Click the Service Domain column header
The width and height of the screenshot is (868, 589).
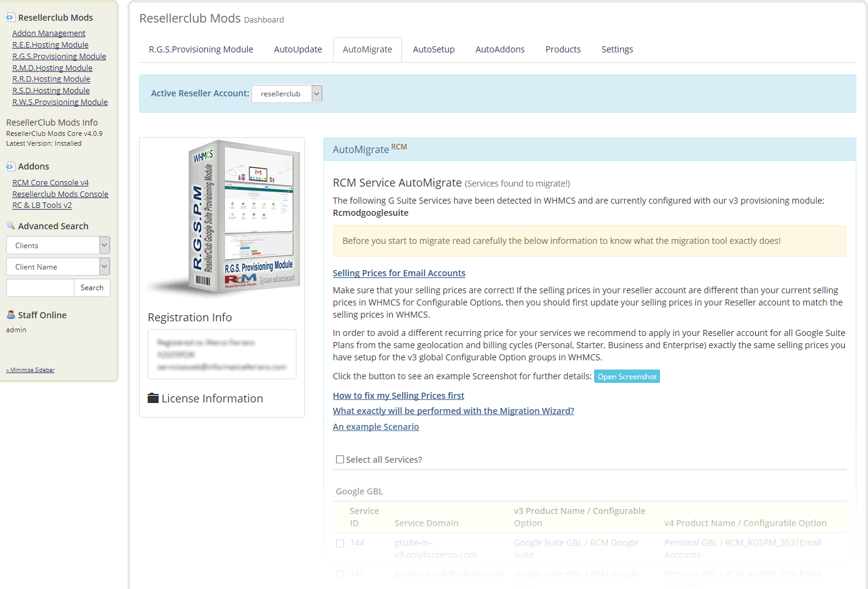coord(426,523)
